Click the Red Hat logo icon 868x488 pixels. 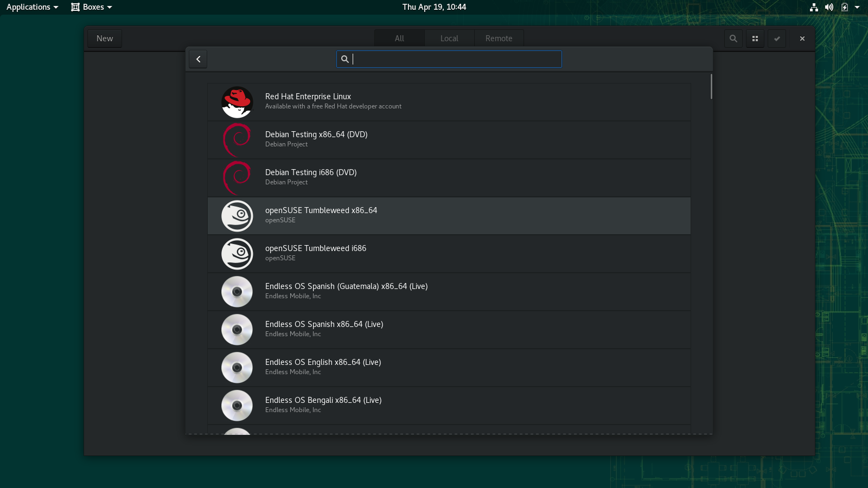coord(237,102)
